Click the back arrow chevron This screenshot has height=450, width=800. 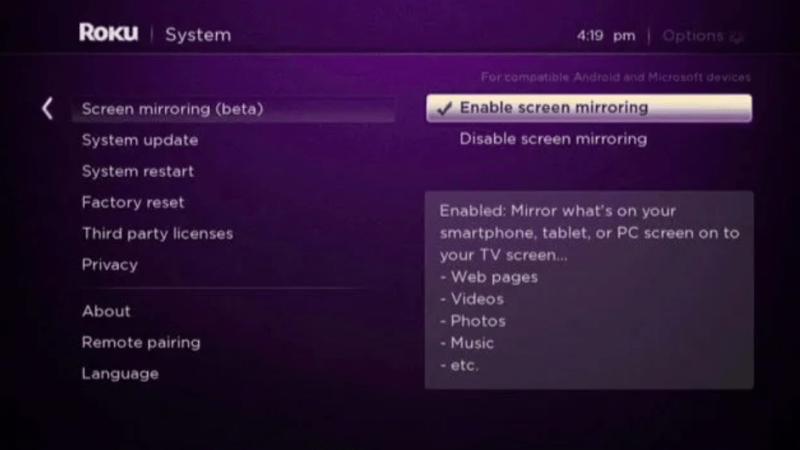tap(47, 109)
